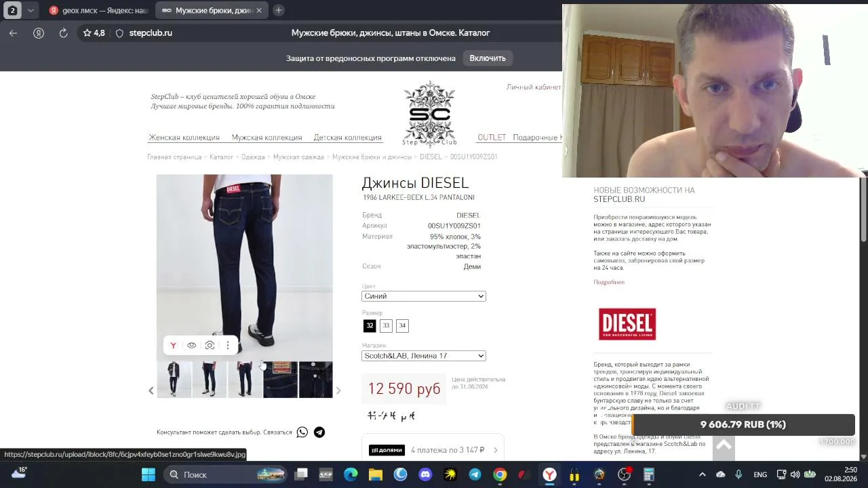Contact the consultant via Telegram icon
Image resolution: width=868 pixels, height=488 pixels.
point(319,432)
